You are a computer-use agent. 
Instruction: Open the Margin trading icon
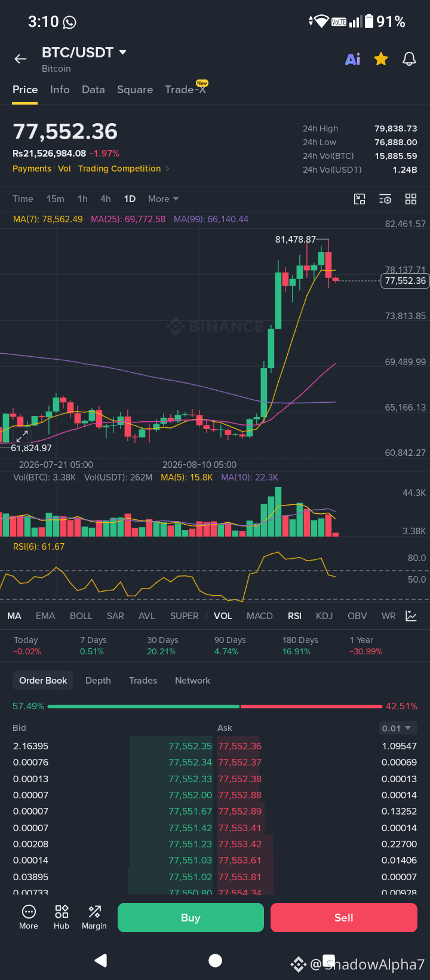point(94,917)
